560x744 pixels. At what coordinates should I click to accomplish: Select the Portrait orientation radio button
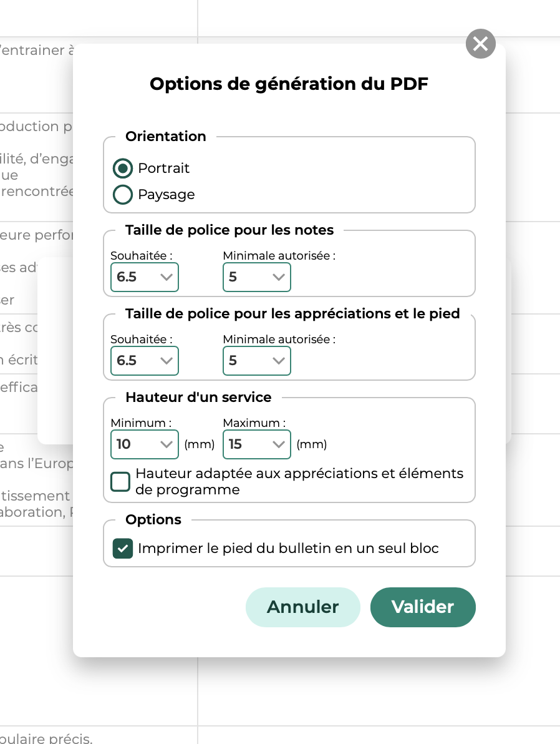click(123, 169)
